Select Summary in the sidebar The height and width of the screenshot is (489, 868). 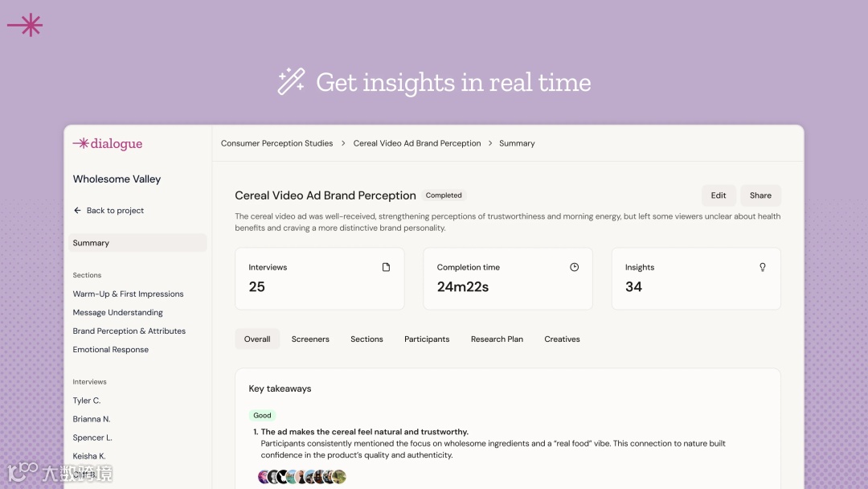137,243
